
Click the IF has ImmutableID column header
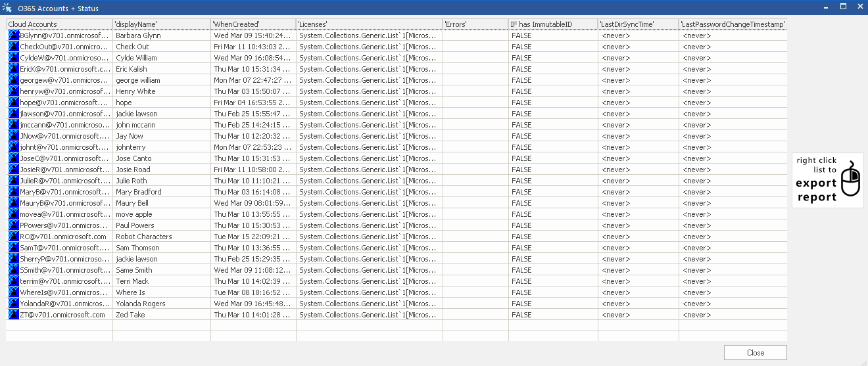(x=553, y=24)
